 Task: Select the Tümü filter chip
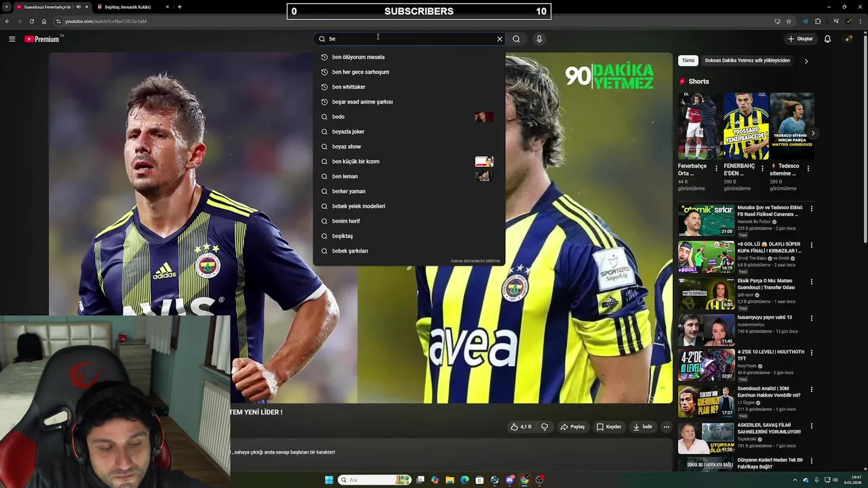click(688, 60)
